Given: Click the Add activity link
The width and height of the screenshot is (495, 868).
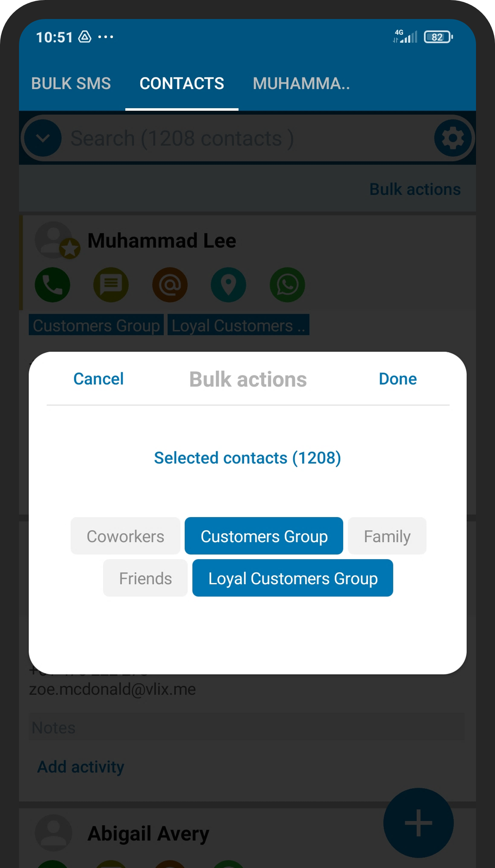Looking at the screenshot, I should click(x=81, y=767).
